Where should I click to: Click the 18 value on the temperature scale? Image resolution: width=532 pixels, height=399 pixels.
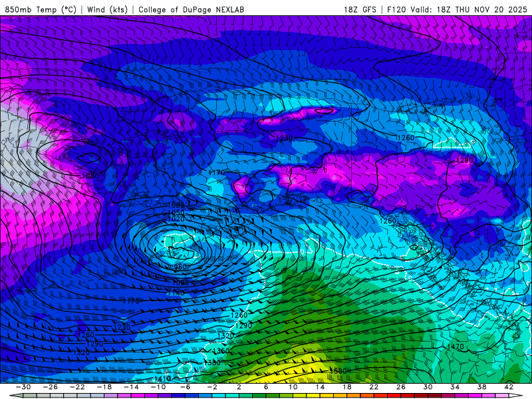click(x=347, y=387)
